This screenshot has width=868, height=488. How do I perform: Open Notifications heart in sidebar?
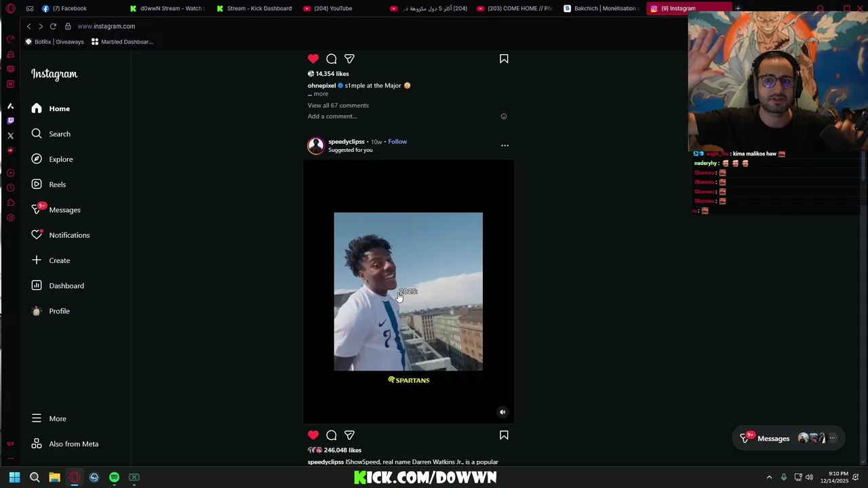click(37, 235)
